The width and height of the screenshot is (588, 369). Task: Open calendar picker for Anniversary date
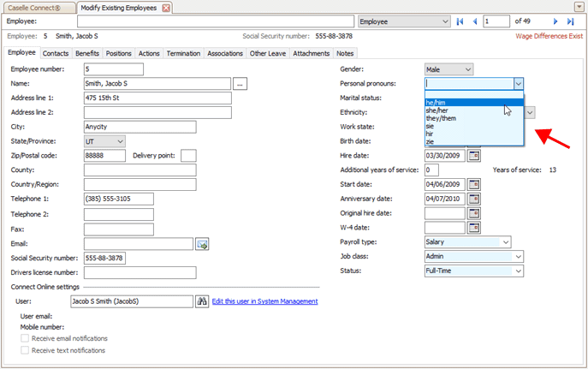coord(474,199)
